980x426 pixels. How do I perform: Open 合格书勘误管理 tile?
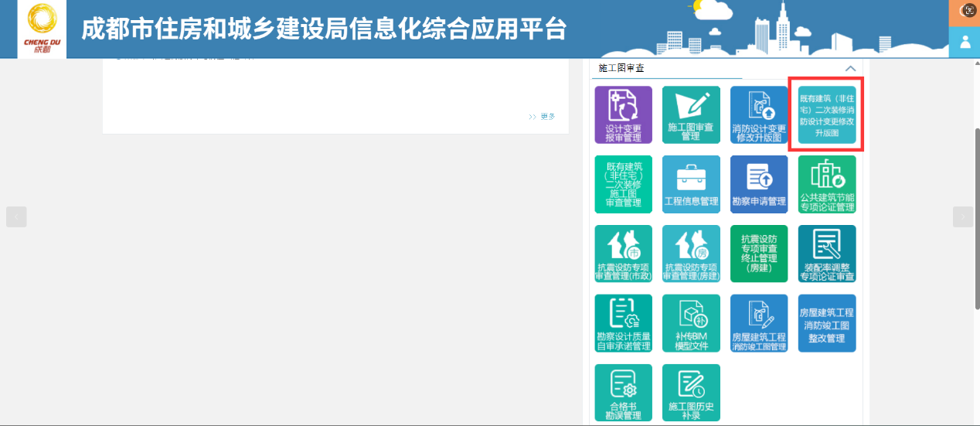point(623,393)
